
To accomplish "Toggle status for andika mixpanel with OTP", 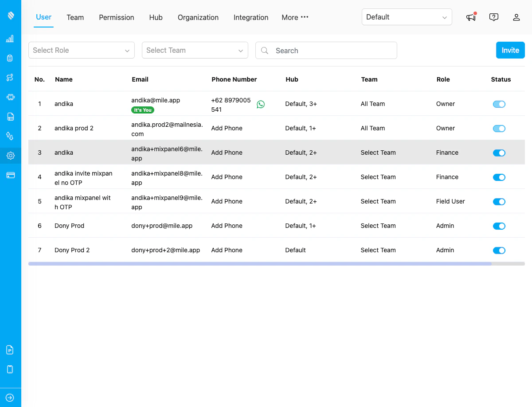I will [x=499, y=202].
